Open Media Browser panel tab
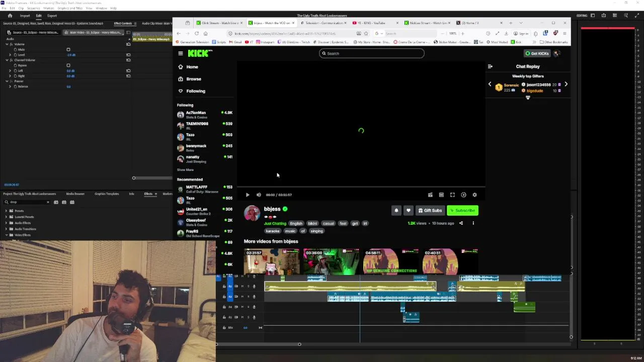 coord(75,194)
